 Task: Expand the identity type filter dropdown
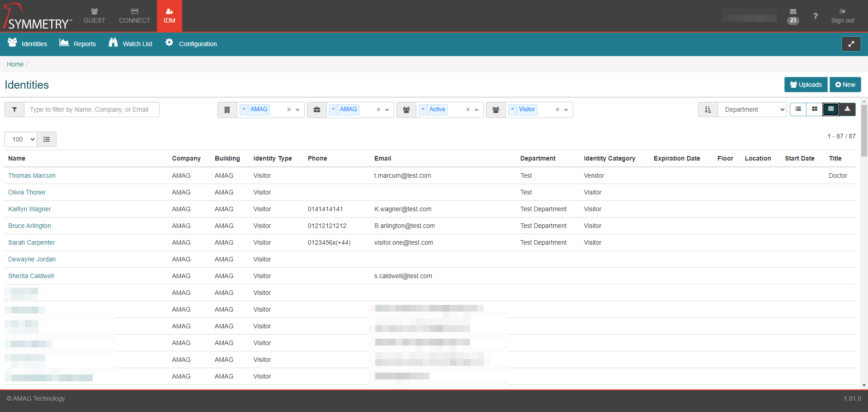coord(566,110)
